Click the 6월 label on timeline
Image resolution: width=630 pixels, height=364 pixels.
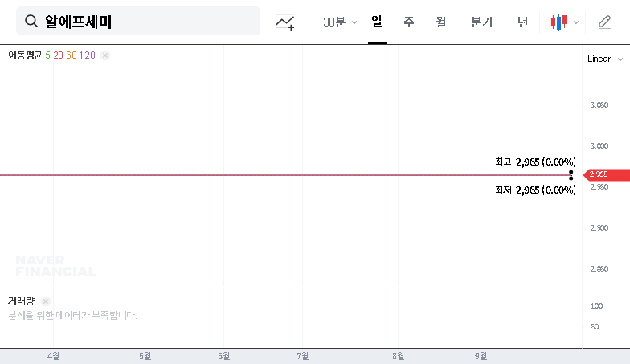click(224, 355)
